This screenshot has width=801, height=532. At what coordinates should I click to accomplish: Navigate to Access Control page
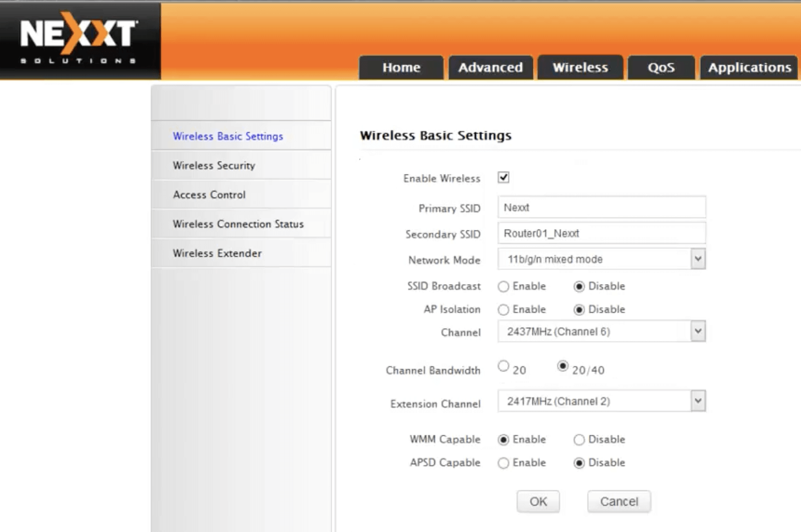point(209,195)
